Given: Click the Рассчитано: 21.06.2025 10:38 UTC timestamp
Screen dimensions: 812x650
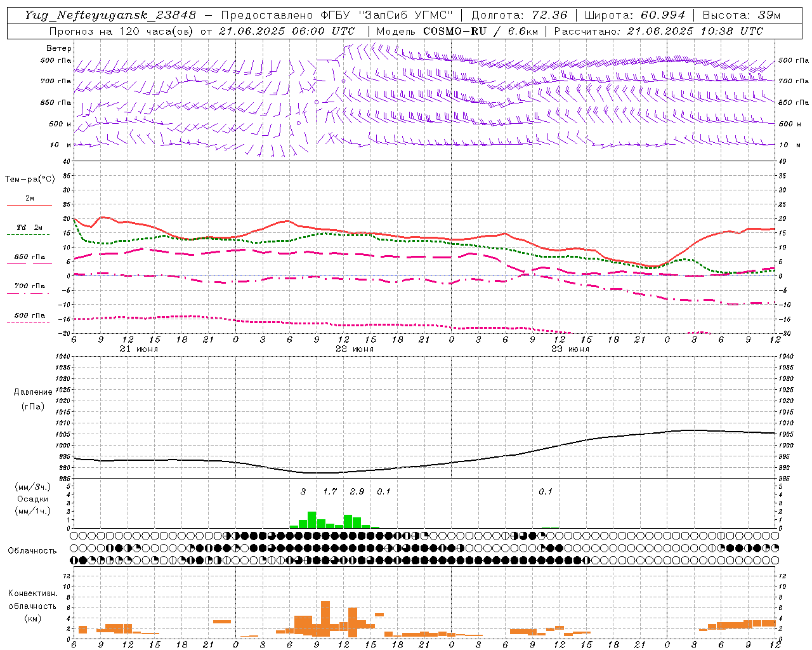Looking at the screenshot, I should pos(658,31).
